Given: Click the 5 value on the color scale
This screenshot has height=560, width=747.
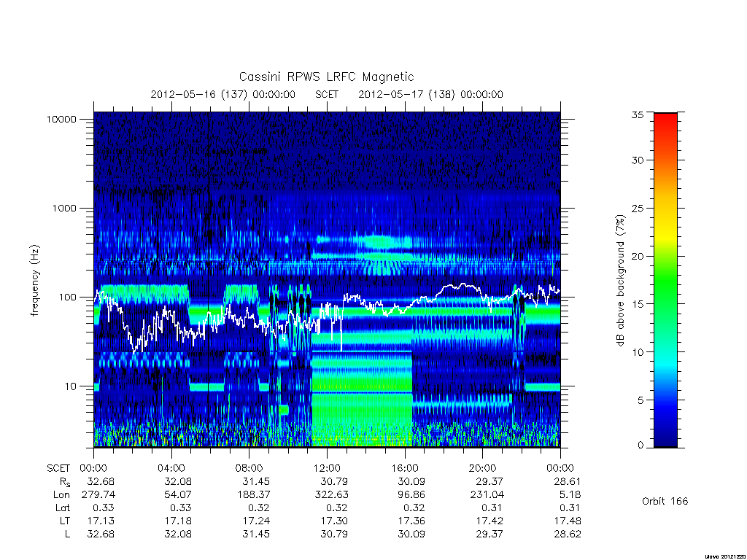Looking at the screenshot, I should [640, 400].
